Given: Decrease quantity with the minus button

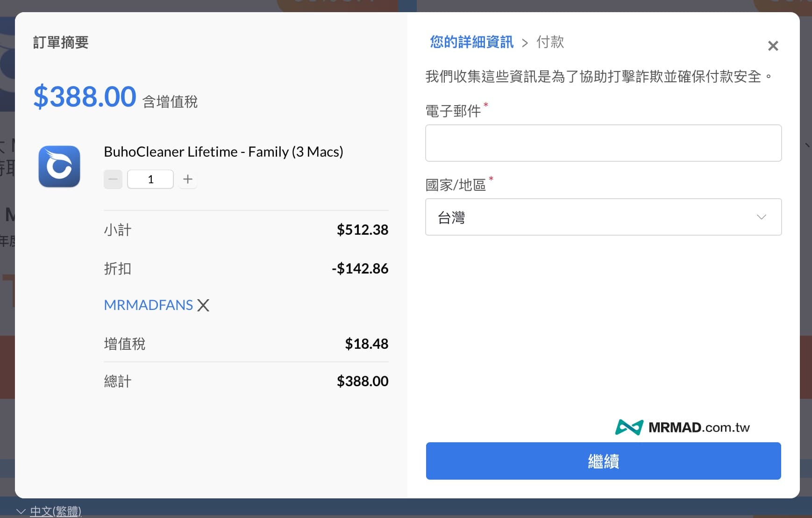Looking at the screenshot, I should 113,179.
